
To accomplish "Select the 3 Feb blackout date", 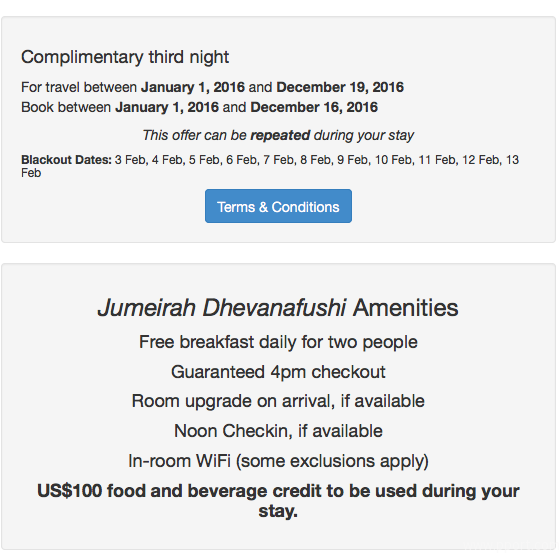I will pyautogui.click(x=132, y=160).
